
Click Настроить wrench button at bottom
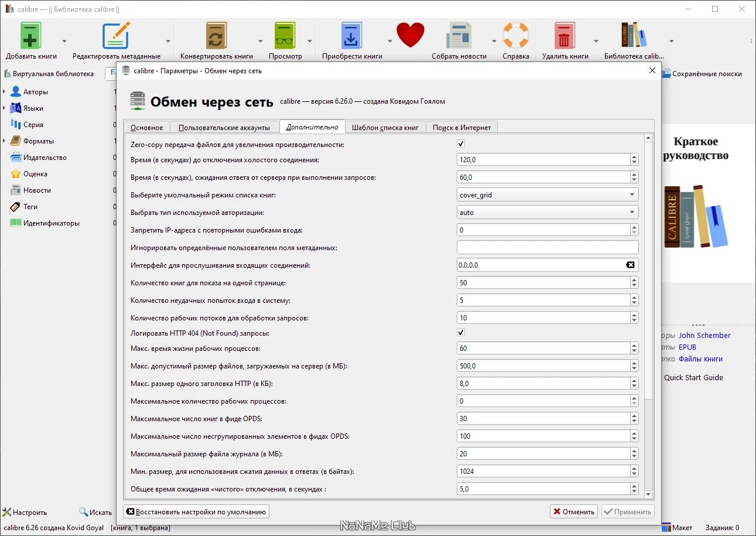coord(25,512)
